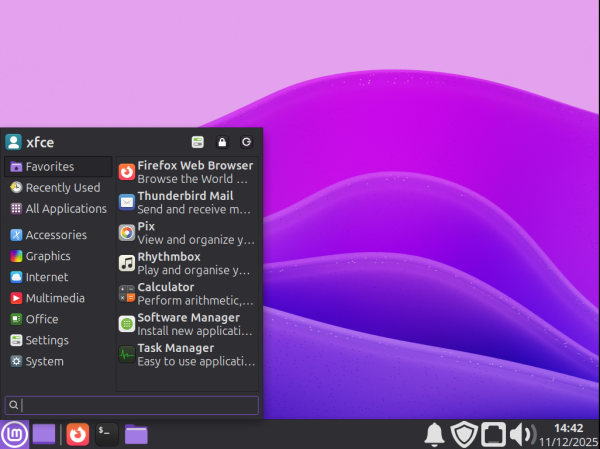The height and width of the screenshot is (449, 600).
Task: Open the Terminal from the panel
Action: click(x=106, y=434)
